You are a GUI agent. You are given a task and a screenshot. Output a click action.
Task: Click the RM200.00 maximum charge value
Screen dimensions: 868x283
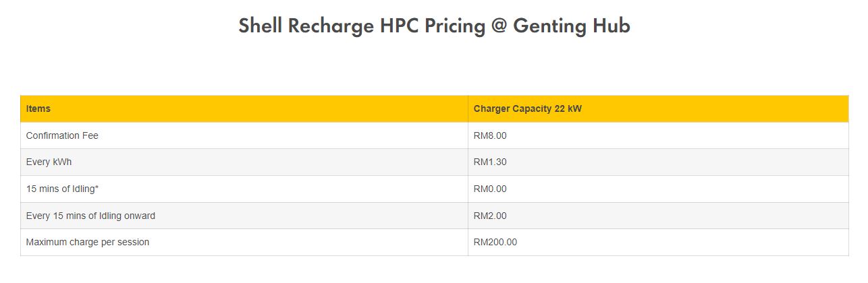point(495,243)
